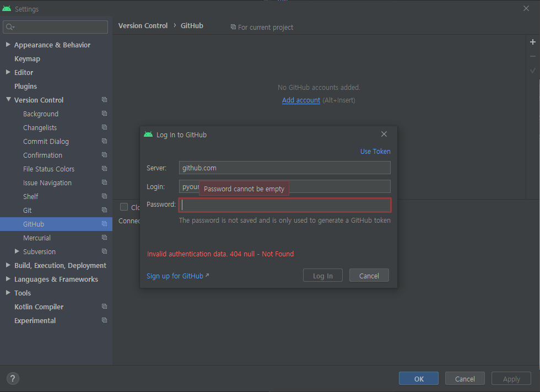Click the Use Token link
This screenshot has height=392, width=540.
pyautogui.click(x=375, y=151)
